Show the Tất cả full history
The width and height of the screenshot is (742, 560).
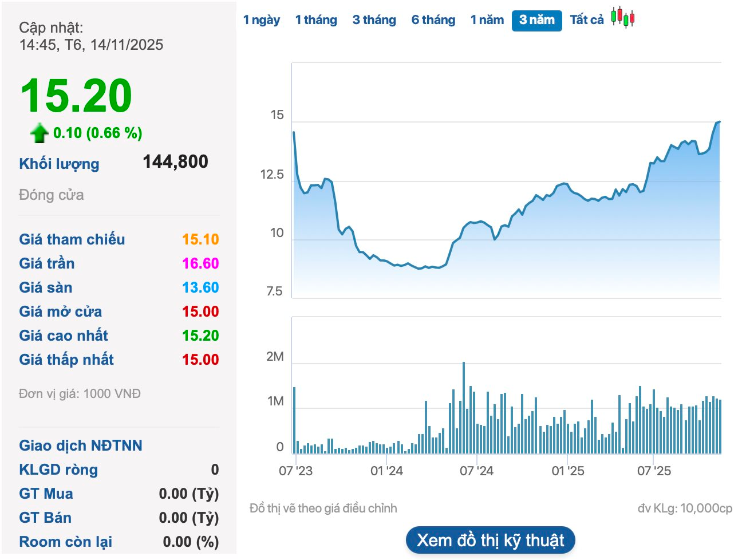click(x=586, y=20)
